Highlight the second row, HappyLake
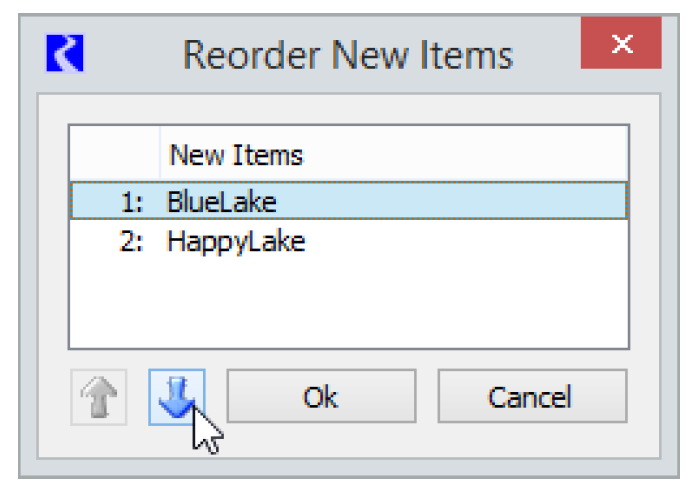Image resolution: width=700 pixels, height=493 pixels. (236, 242)
